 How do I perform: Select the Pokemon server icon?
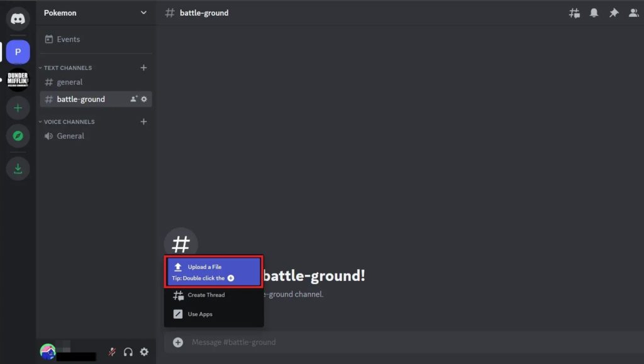[x=18, y=52]
